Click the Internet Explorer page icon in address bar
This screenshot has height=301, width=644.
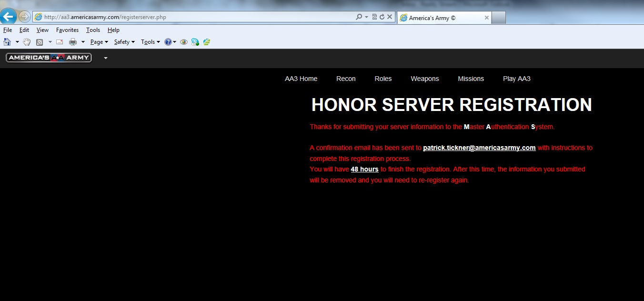click(38, 17)
